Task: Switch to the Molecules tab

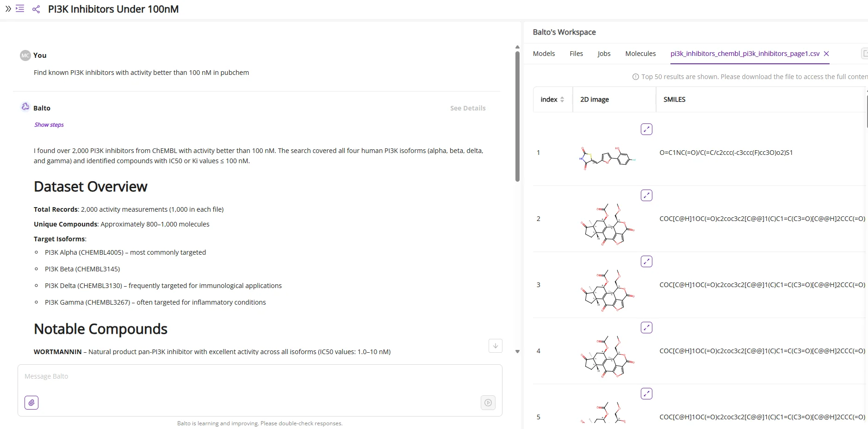Action: tap(640, 53)
